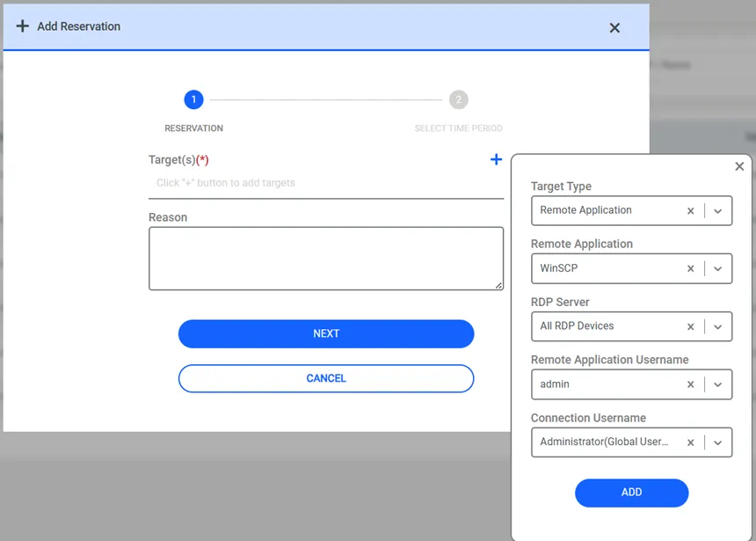Clear the admin username selection
This screenshot has width=756, height=541.
click(690, 384)
